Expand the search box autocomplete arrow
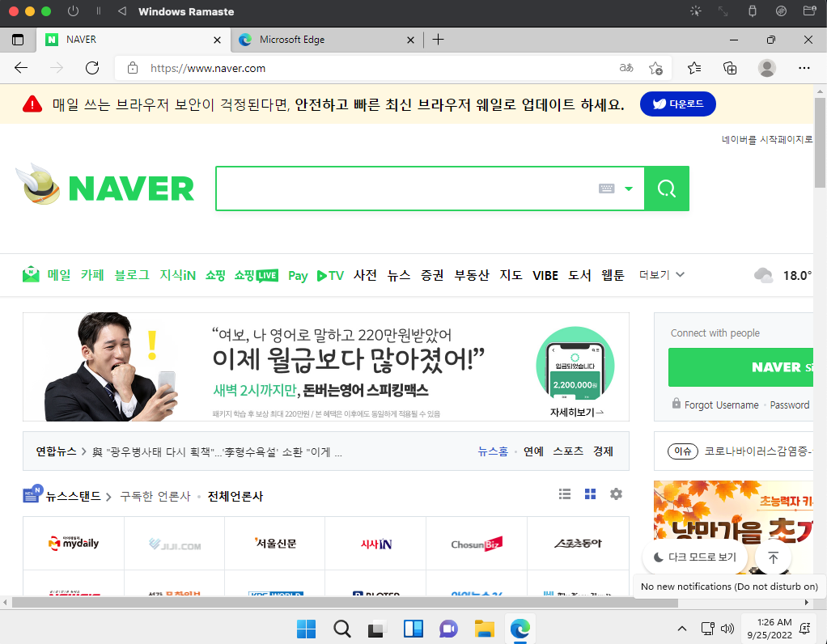Screen dimensions: 827x644 pyautogui.click(x=629, y=189)
